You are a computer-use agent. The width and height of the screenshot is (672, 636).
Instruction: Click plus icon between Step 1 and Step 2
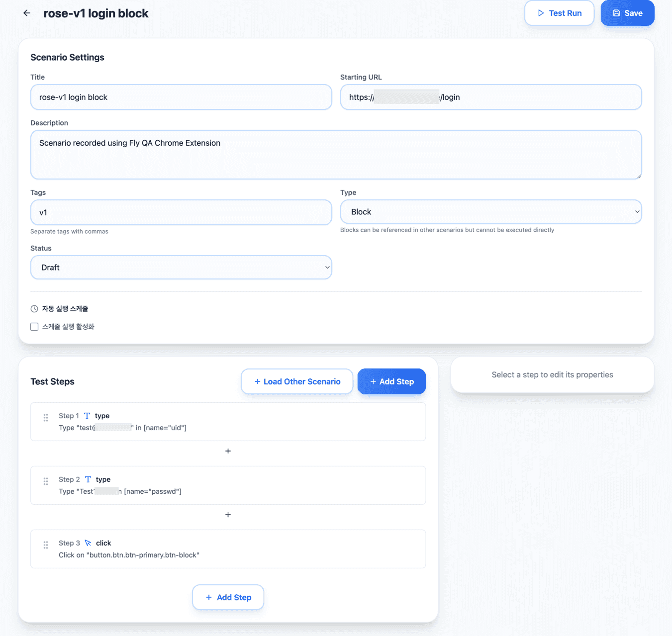click(x=228, y=451)
